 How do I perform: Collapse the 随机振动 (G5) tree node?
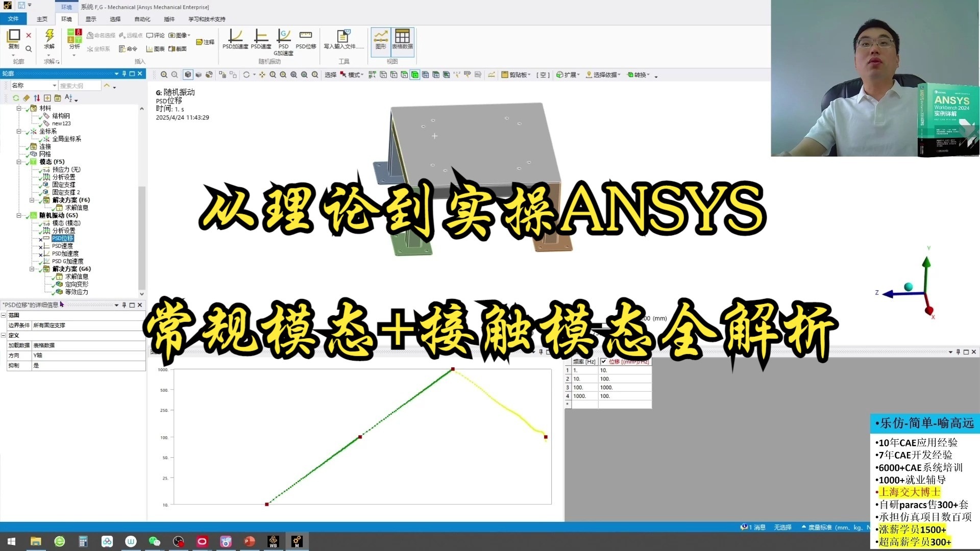pyautogui.click(x=19, y=215)
